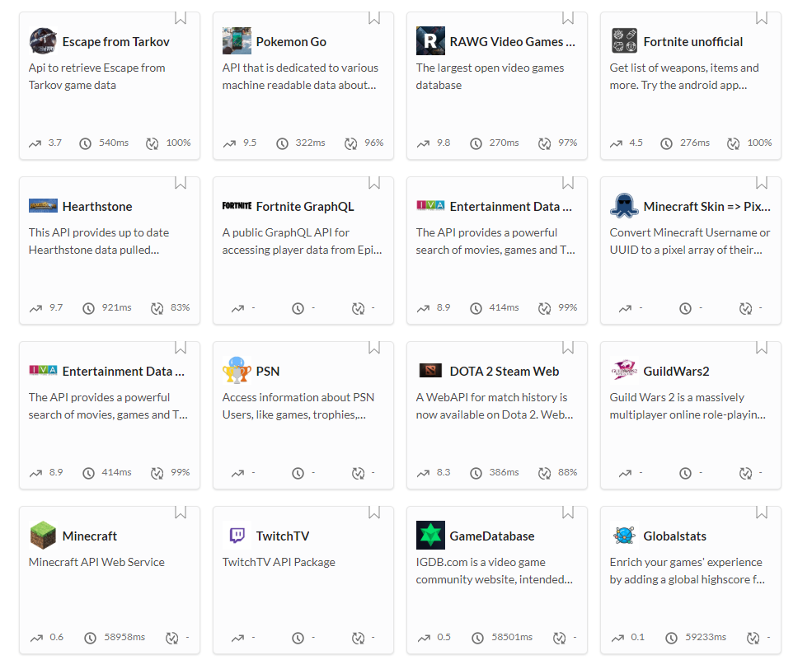This screenshot has width=812, height=660.
Task: Open the Pokemon Go API title
Action: [291, 41]
